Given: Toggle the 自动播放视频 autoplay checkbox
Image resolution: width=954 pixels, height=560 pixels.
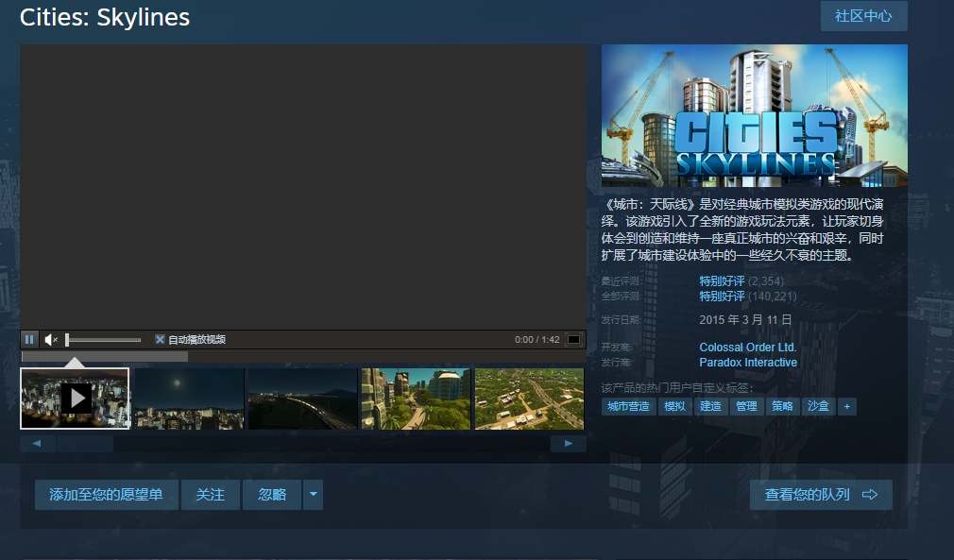Looking at the screenshot, I should [160, 339].
